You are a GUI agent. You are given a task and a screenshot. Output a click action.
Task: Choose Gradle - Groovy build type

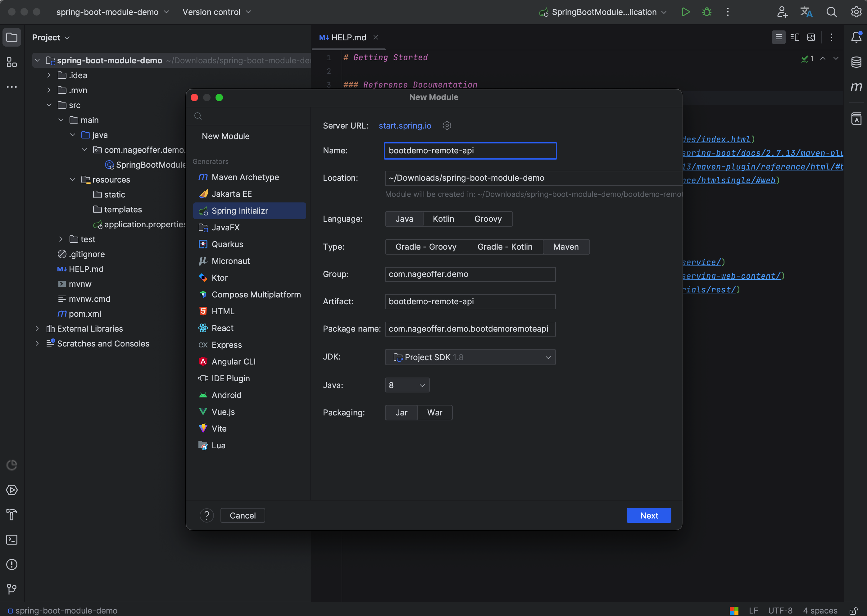point(425,247)
